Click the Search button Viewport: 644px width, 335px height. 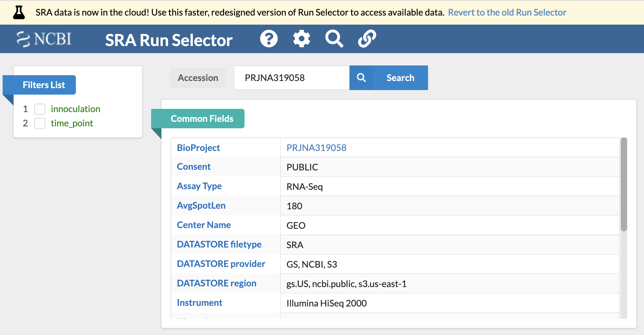400,78
